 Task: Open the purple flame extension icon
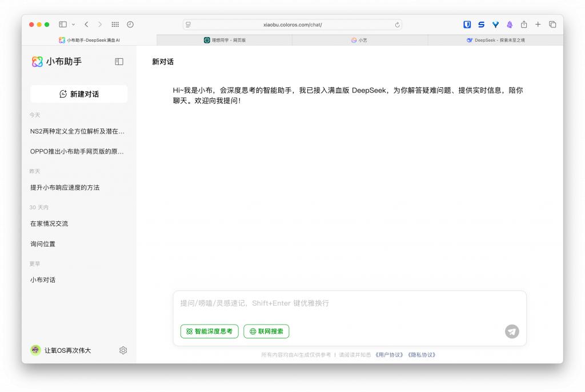510,24
